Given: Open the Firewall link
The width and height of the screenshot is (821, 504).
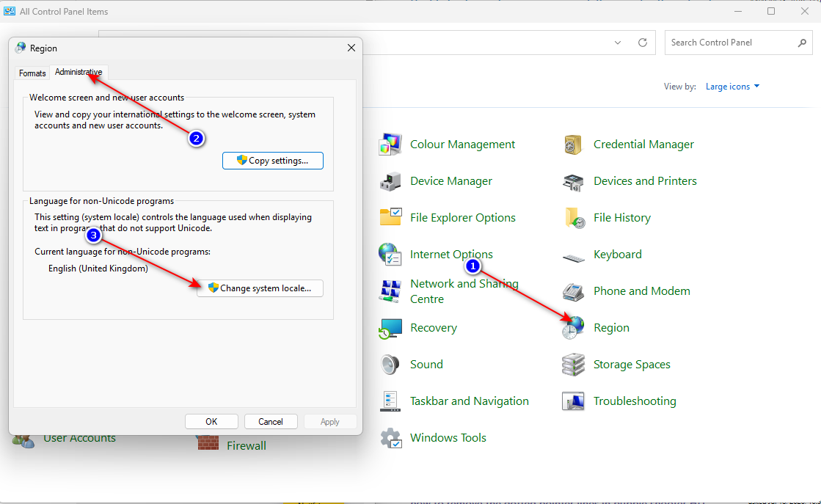Looking at the screenshot, I should click(x=246, y=446).
